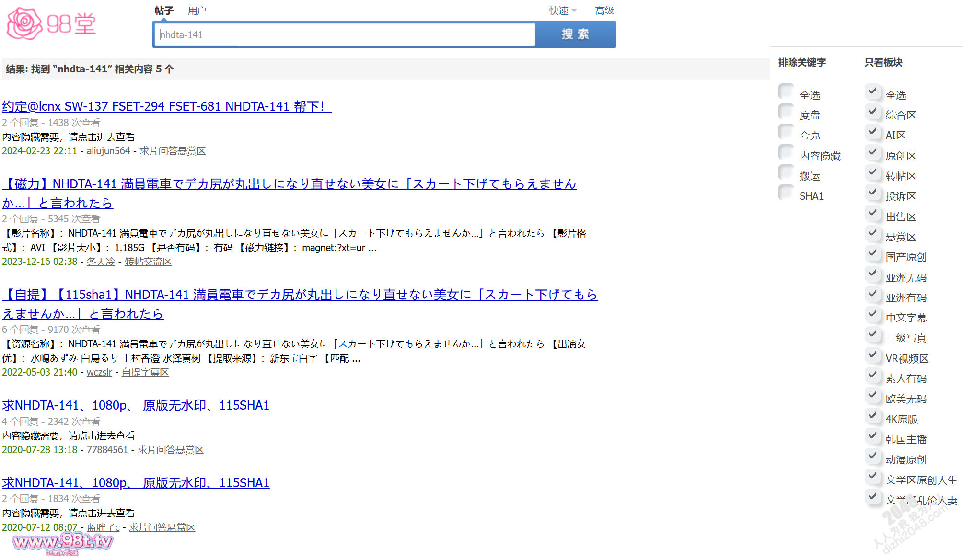The width and height of the screenshot is (963, 560).
Task: Click the user link 冬天冷
Action: pyautogui.click(x=101, y=262)
